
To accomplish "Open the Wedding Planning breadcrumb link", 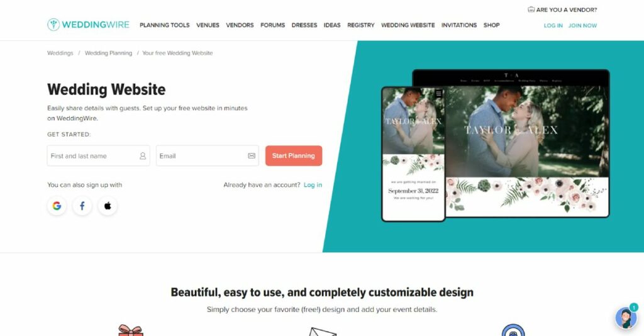I will click(108, 53).
